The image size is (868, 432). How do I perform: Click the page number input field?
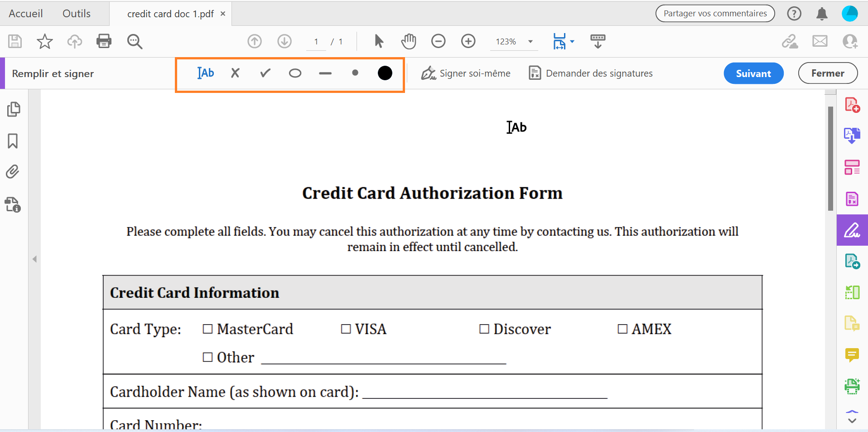(316, 42)
